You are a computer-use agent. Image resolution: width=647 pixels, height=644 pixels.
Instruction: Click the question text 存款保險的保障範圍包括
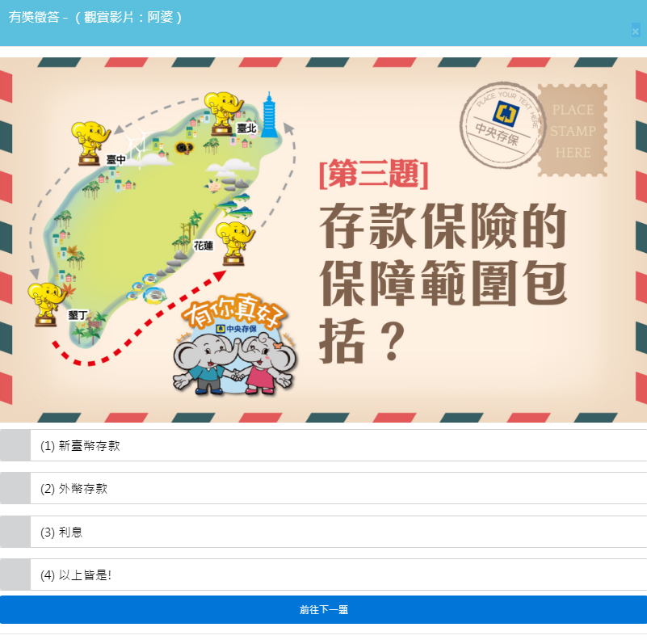coord(443,283)
